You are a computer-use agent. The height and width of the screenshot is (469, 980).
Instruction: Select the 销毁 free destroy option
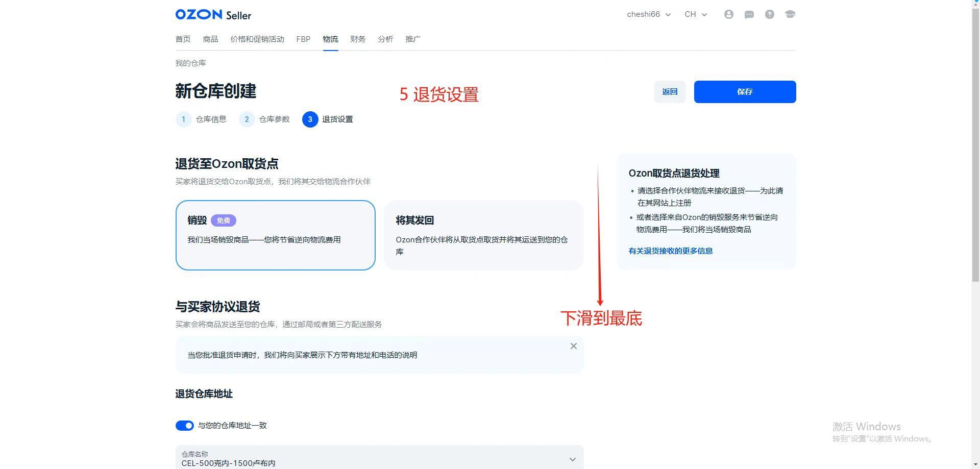point(275,235)
